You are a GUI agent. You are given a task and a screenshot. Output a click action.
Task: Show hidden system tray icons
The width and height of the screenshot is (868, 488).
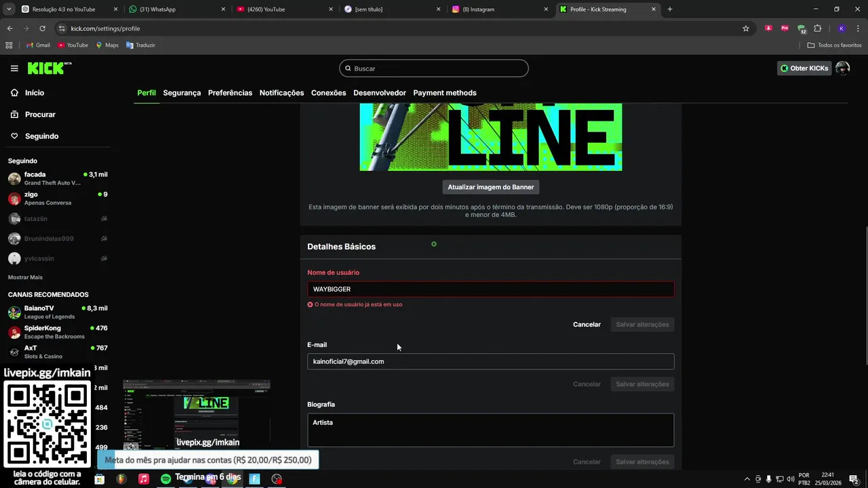(x=747, y=479)
